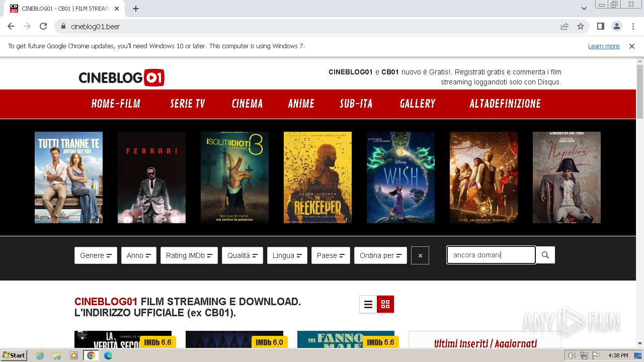Share this page icon in address bar
Image resolution: width=644 pixels, height=362 pixels.
tap(565, 26)
